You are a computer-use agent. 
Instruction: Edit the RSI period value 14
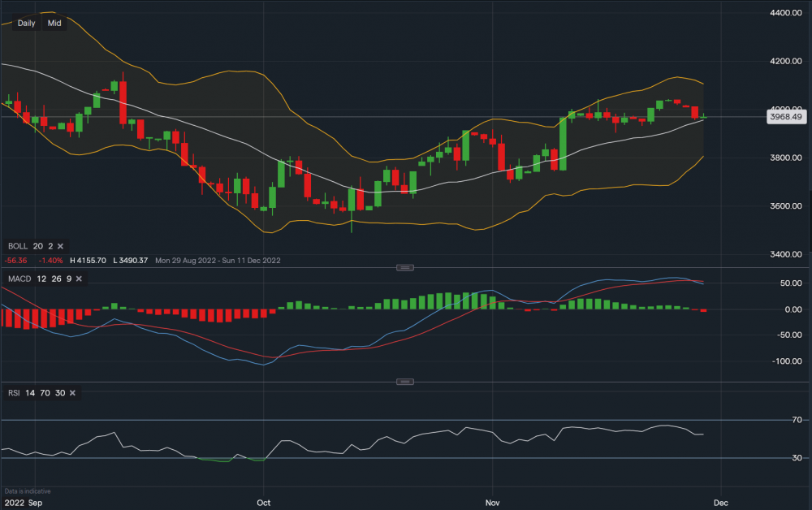29,393
